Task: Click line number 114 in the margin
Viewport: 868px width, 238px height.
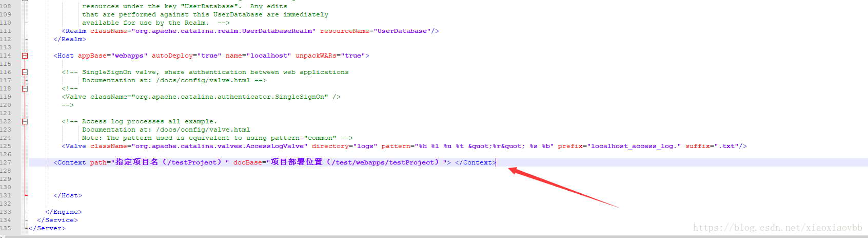Action: tap(6, 56)
